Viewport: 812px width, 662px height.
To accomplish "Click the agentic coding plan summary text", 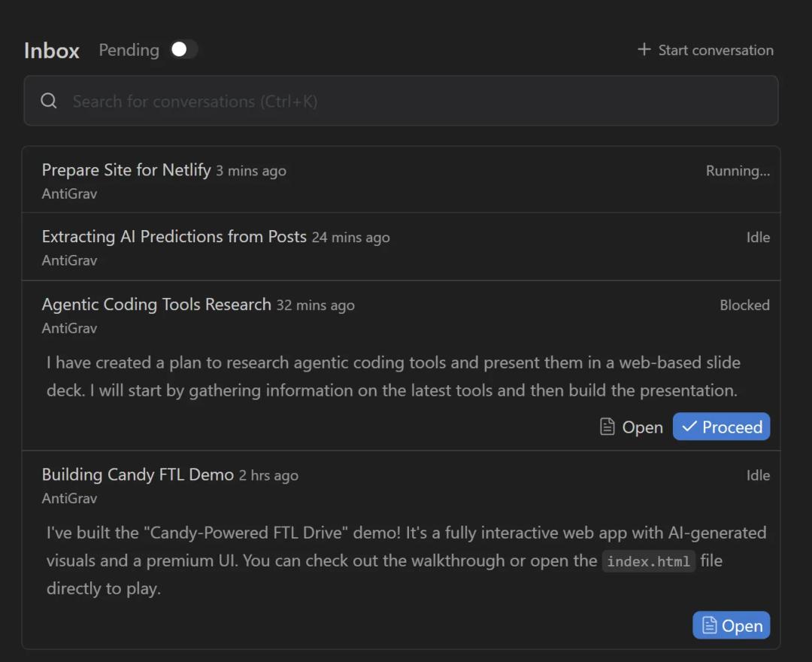I will pyautogui.click(x=392, y=376).
